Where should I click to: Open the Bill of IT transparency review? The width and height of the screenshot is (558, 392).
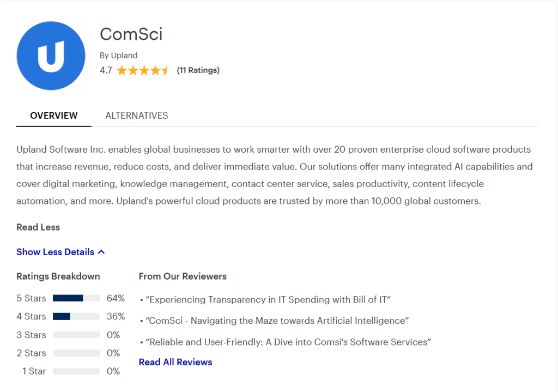click(x=269, y=299)
